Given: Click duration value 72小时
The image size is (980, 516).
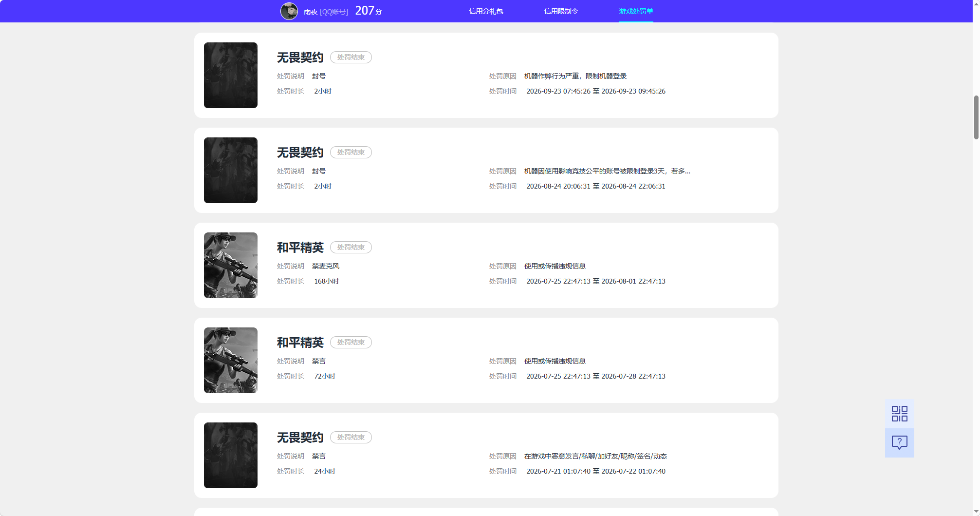Looking at the screenshot, I should coord(325,376).
